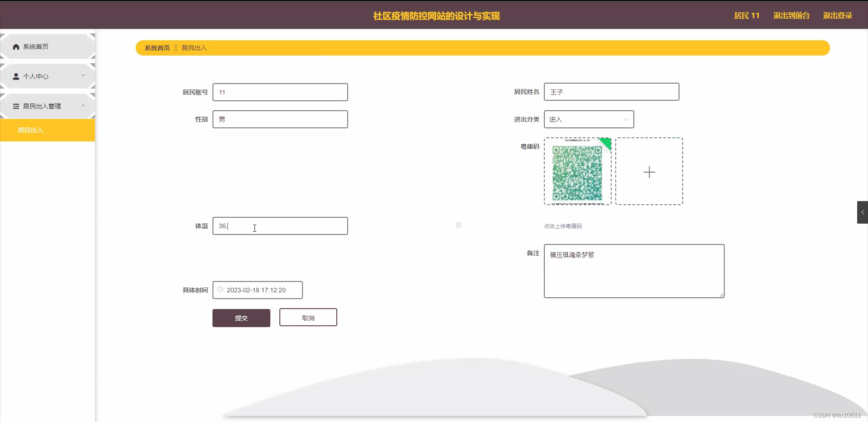Focus the 性别 input field

pyautogui.click(x=280, y=119)
